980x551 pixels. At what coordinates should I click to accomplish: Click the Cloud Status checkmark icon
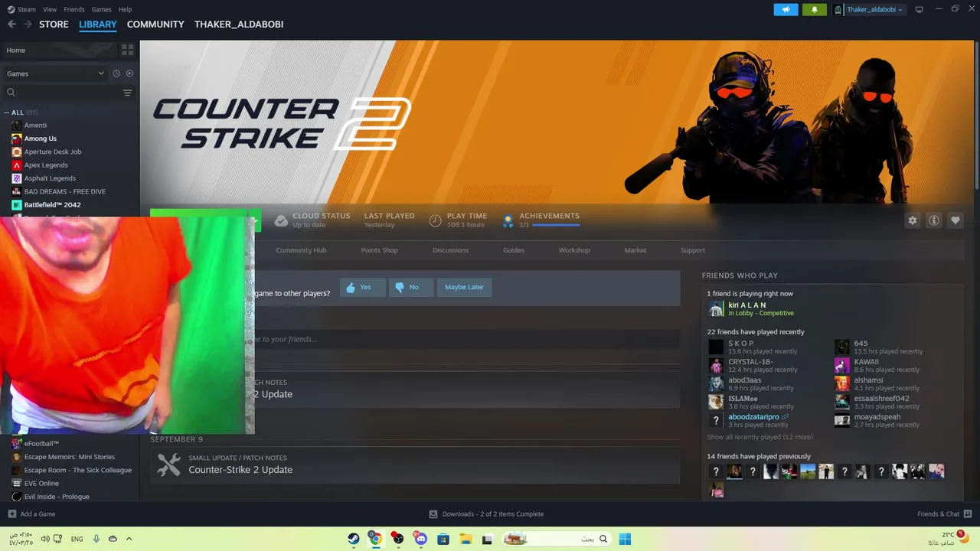click(281, 220)
